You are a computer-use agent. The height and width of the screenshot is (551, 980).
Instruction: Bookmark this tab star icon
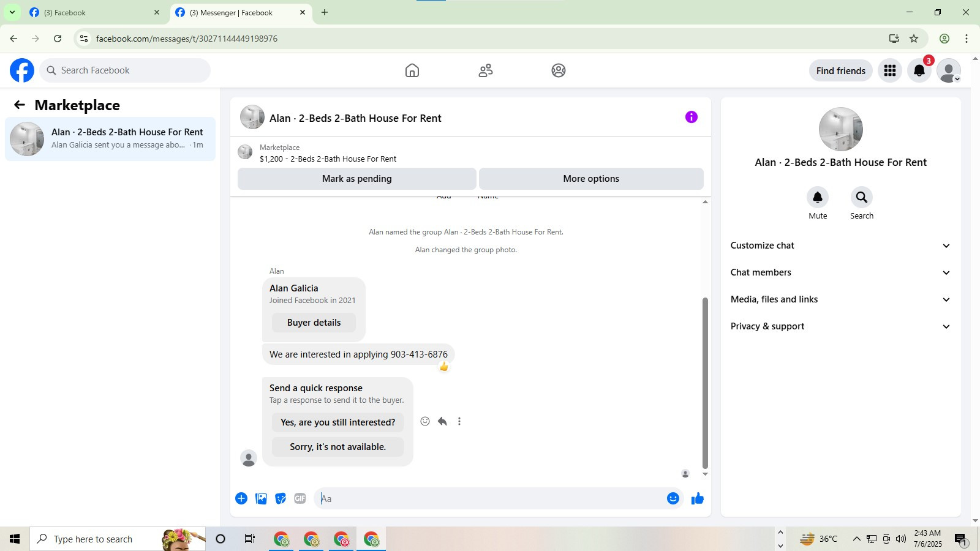[914, 39]
